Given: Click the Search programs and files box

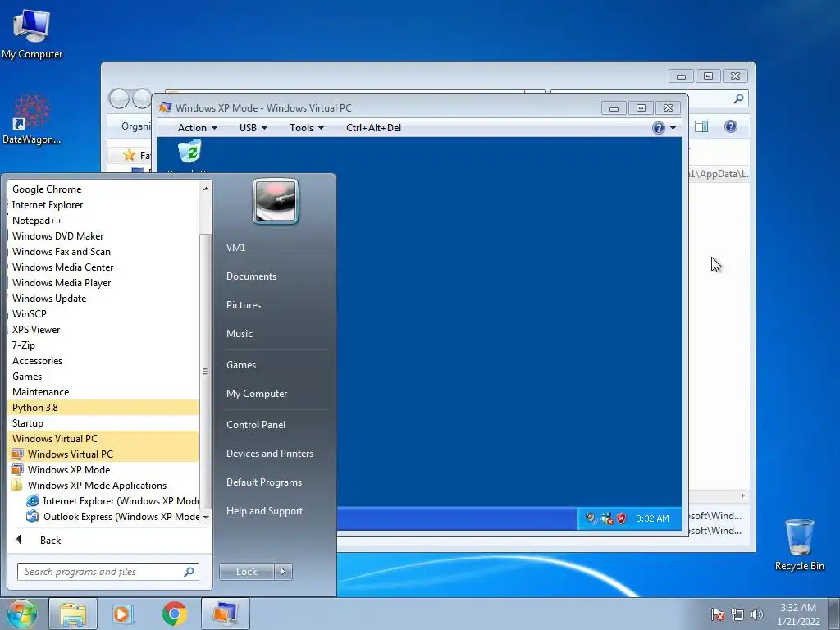Looking at the screenshot, I should (107, 572).
